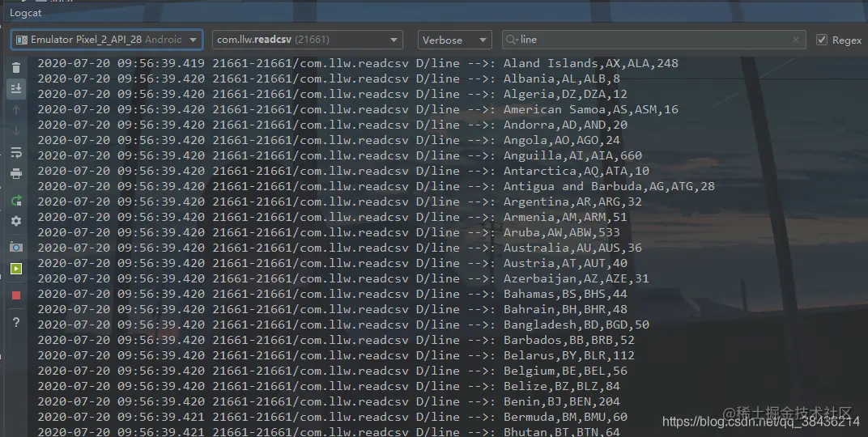Click the scroll to end icon
Viewport: 868px width, 437px height.
coord(16,88)
